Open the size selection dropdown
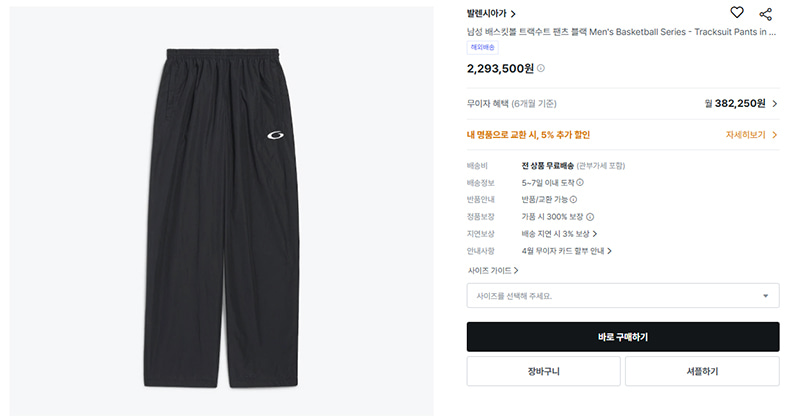Image resolution: width=800 pixels, height=416 pixels. (622, 296)
